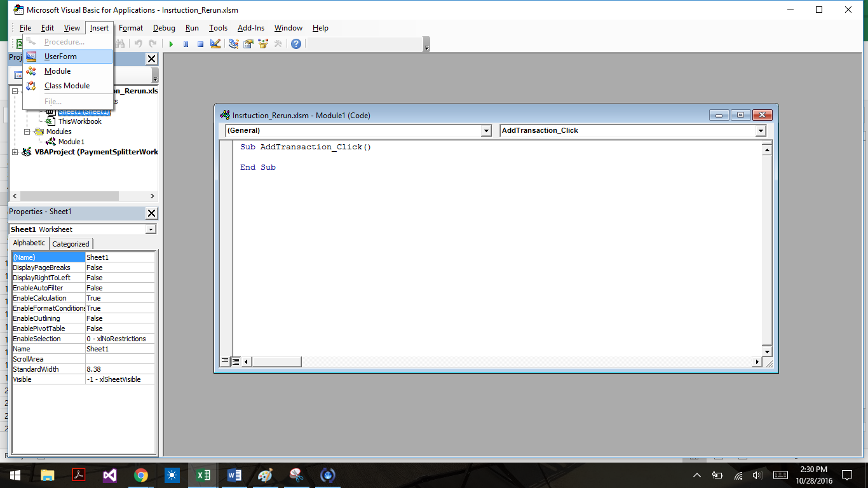Image resolution: width=868 pixels, height=488 pixels.
Task: Click the ScrollArea value field
Action: [x=120, y=359]
